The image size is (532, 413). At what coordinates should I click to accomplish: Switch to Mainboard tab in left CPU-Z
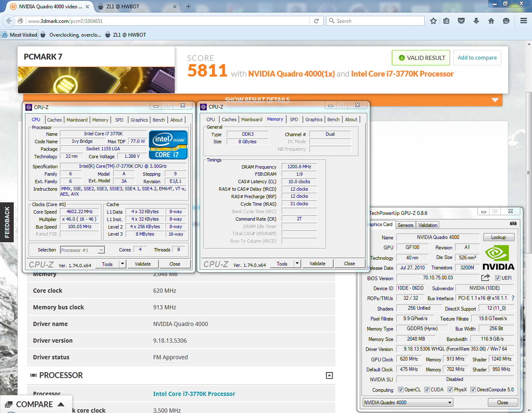[x=77, y=120]
